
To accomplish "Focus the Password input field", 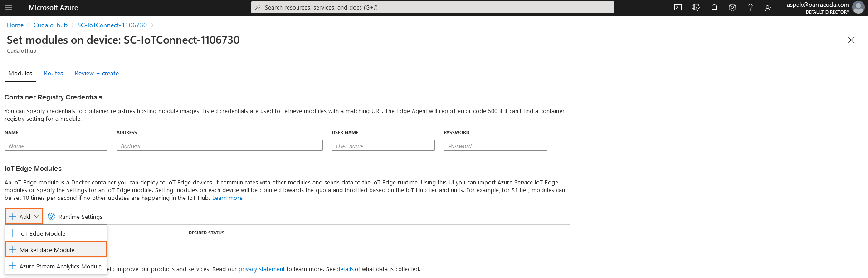I will coord(495,145).
